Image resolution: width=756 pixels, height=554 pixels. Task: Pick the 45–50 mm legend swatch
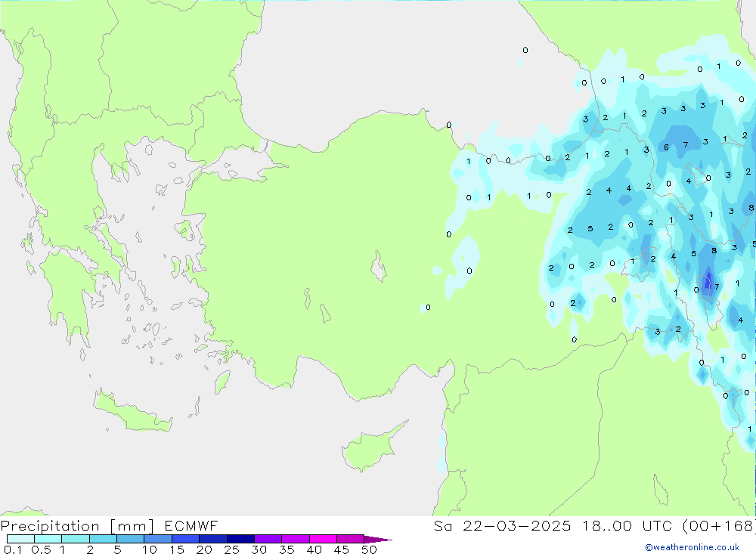[351, 539]
